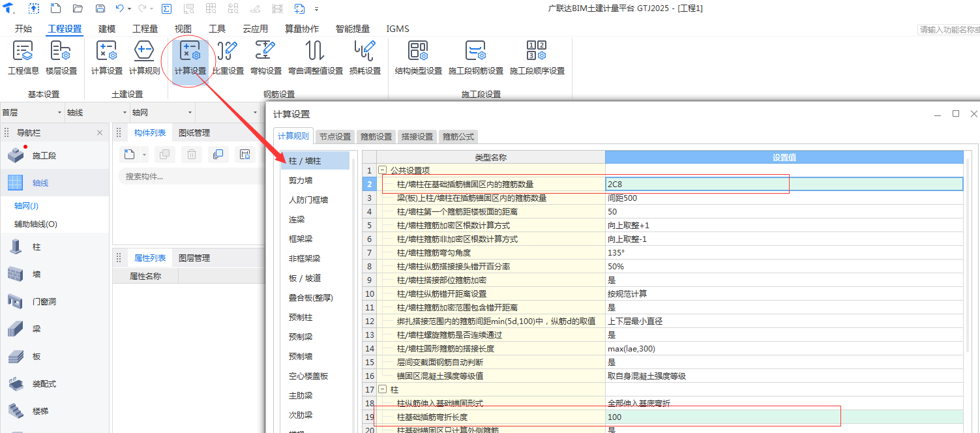Open 施工段顺序设置 icon
This screenshot has height=433, width=980.
coord(537,57)
